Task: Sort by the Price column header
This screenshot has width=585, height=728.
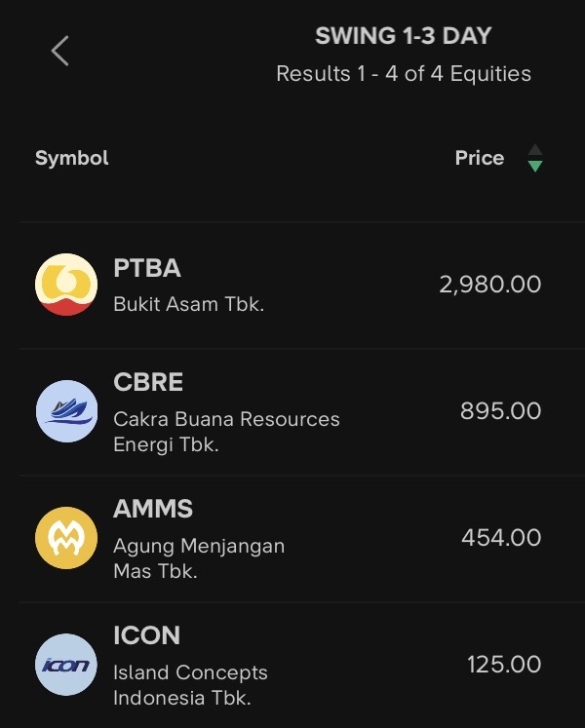Action: [x=479, y=158]
